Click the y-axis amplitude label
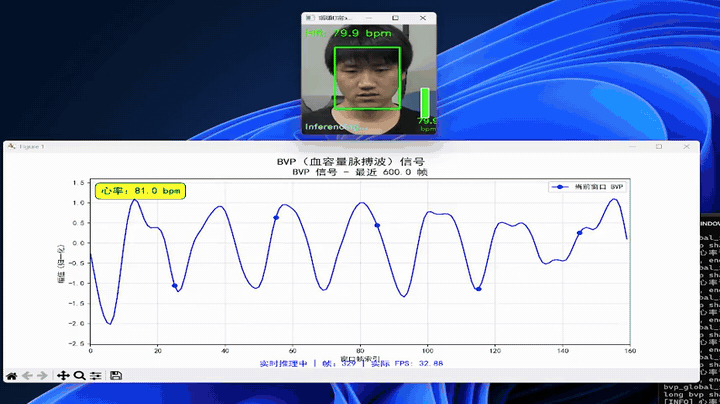Viewport: 720px width, 404px height. (61, 264)
